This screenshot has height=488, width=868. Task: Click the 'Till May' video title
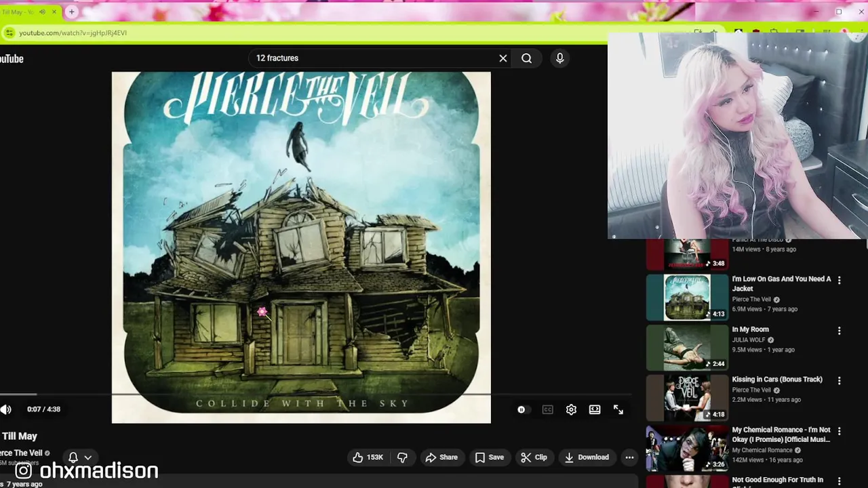(19, 436)
